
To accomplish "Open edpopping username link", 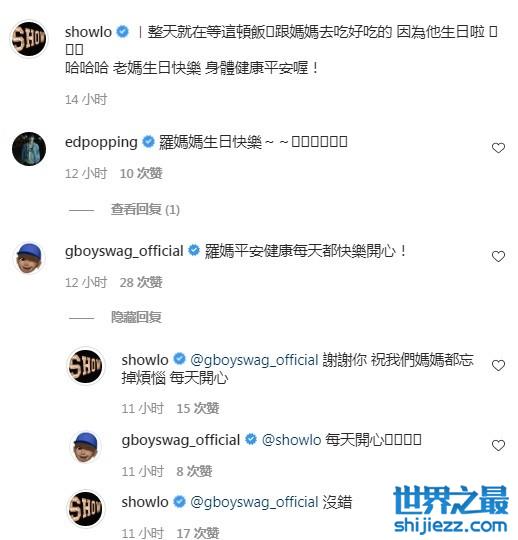I will point(101,142).
